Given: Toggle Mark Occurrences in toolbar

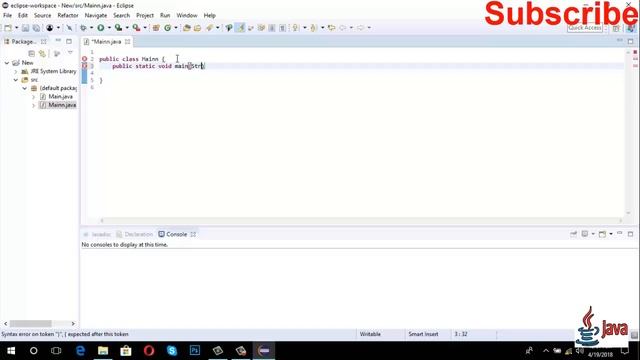Looking at the screenshot, I should click(x=241, y=28).
